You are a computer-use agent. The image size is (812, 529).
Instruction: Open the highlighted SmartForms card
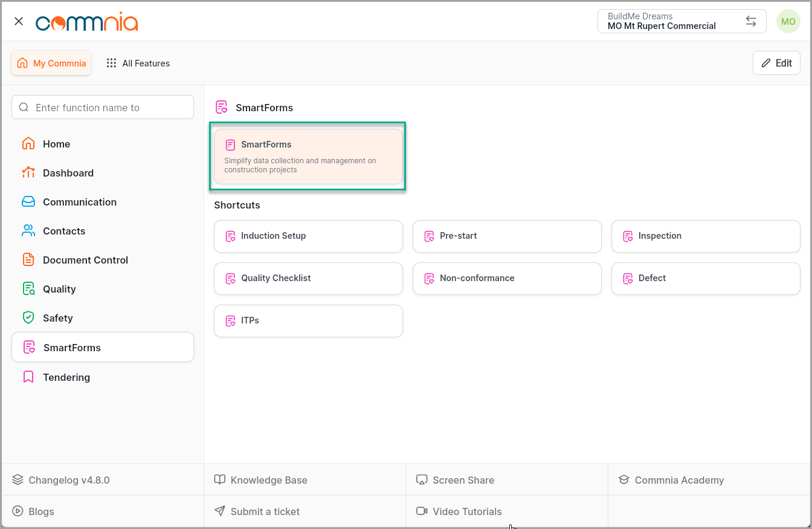click(x=308, y=157)
